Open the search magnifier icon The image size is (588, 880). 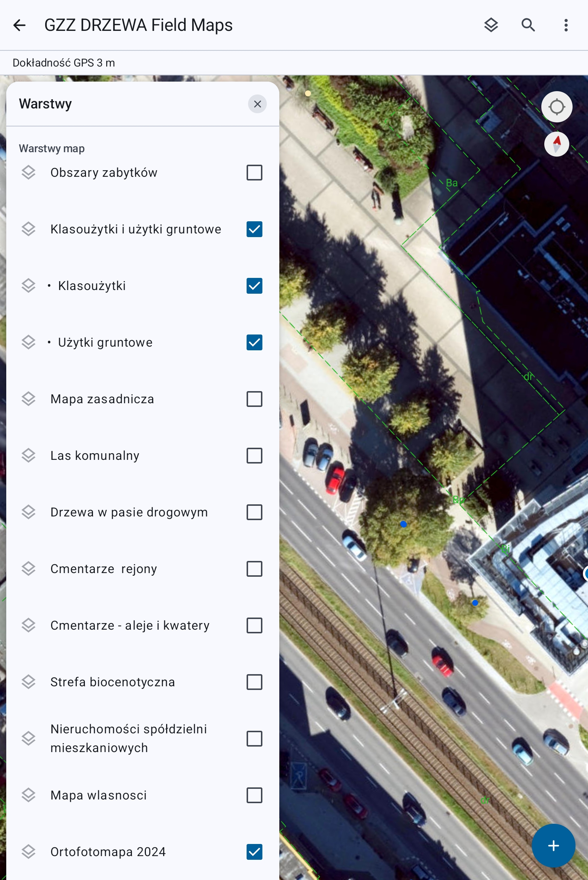coord(528,25)
